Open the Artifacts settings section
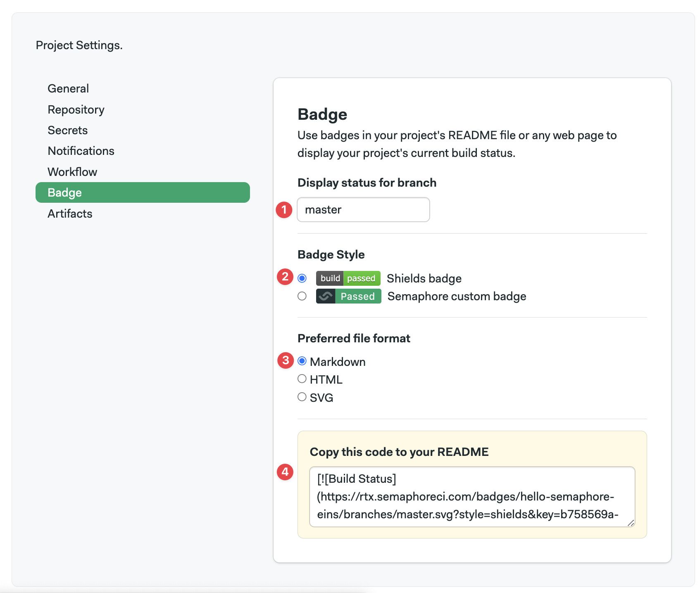The height and width of the screenshot is (593, 700). (x=70, y=213)
